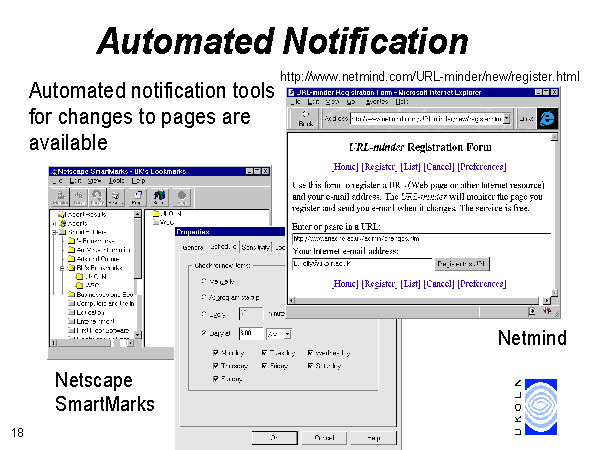Open the IE Address bar dropdown arrow
Image resolution: width=600 pixels, height=450 pixels.
pyautogui.click(x=507, y=119)
